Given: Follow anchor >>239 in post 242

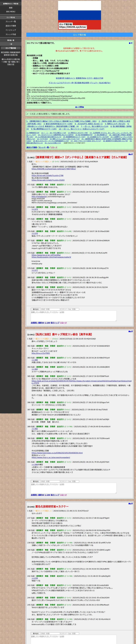Looking at the screenshot, I should pyautogui.click(x=35, y=578).
